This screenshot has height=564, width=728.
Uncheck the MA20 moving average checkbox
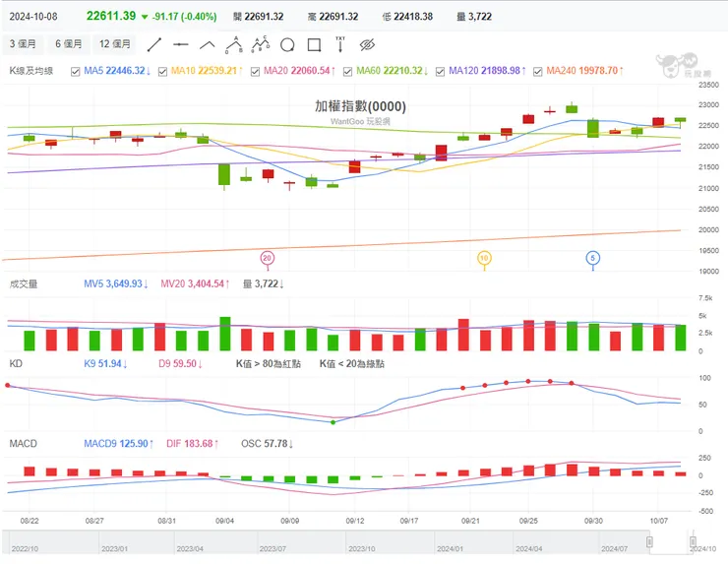pos(255,72)
